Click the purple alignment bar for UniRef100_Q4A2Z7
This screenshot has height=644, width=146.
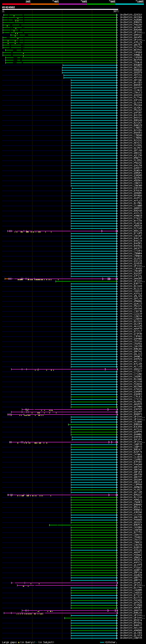[64, 369]
